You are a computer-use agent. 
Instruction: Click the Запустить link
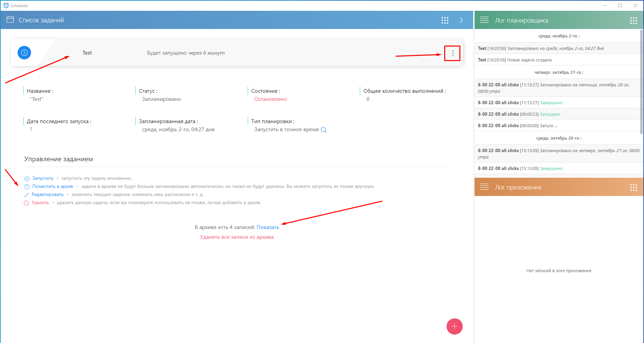coord(43,178)
